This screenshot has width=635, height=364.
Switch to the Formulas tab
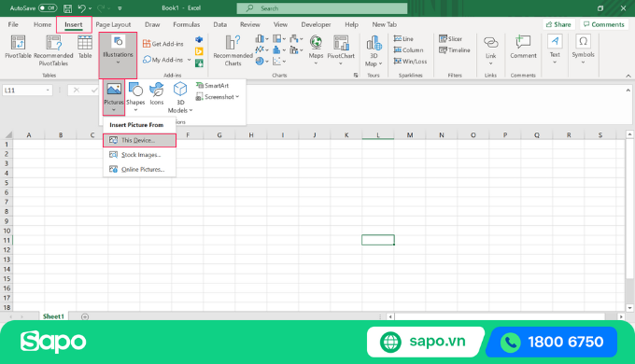coord(186,24)
